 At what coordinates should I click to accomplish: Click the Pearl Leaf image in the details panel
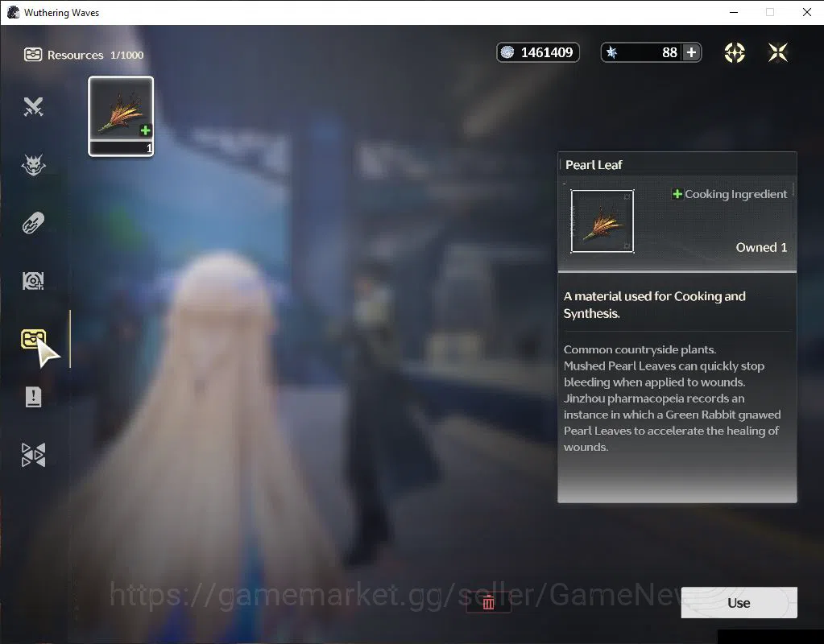pyautogui.click(x=602, y=221)
